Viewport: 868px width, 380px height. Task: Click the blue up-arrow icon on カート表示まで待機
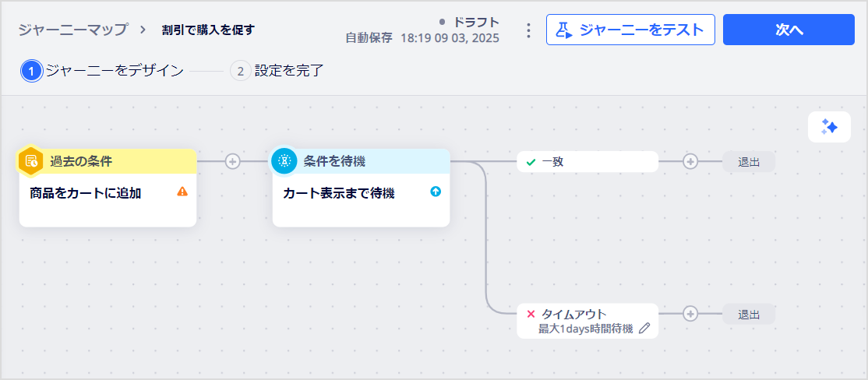(x=436, y=192)
